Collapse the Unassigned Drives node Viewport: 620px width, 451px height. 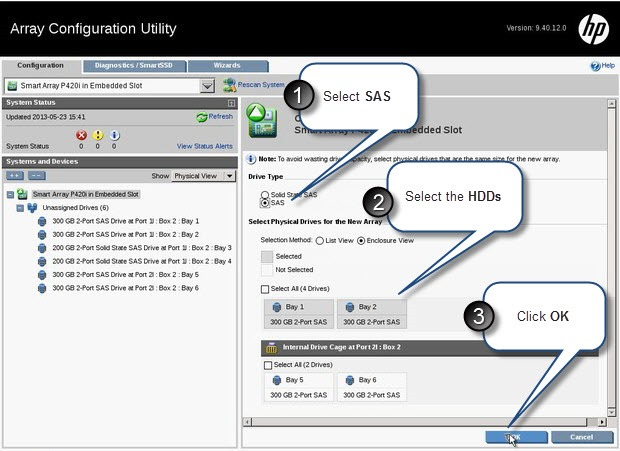[x=20, y=208]
